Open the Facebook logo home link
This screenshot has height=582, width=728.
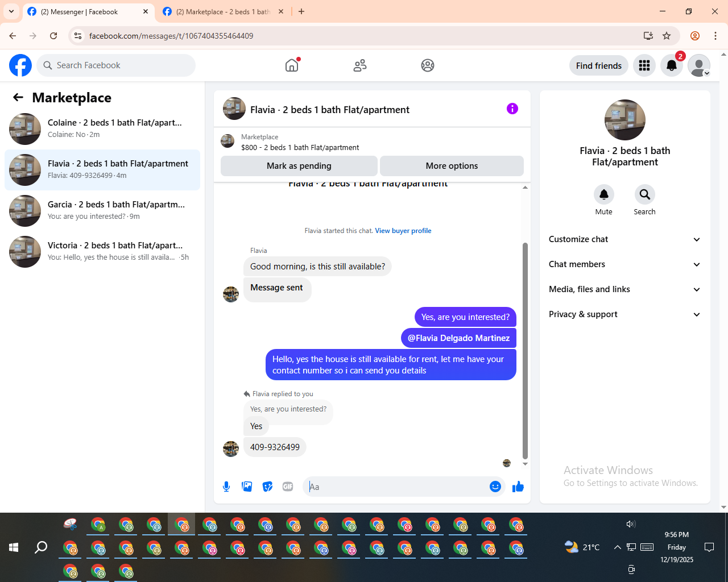[20, 65]
